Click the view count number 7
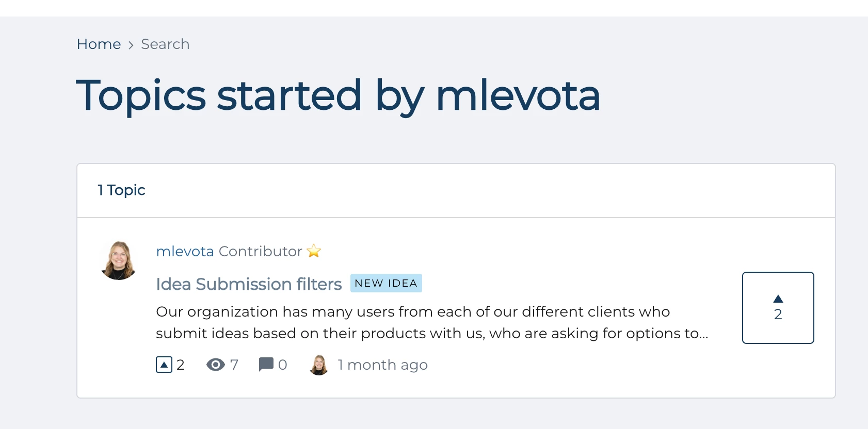 pyautogui.click(x=234, y=365)
